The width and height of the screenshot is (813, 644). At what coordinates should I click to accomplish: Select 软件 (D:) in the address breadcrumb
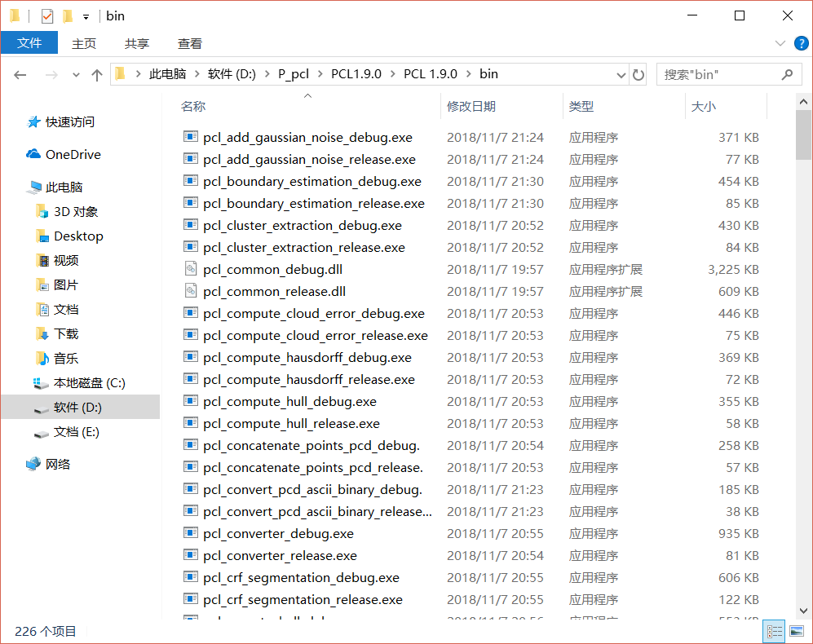[x=232, y=74]
